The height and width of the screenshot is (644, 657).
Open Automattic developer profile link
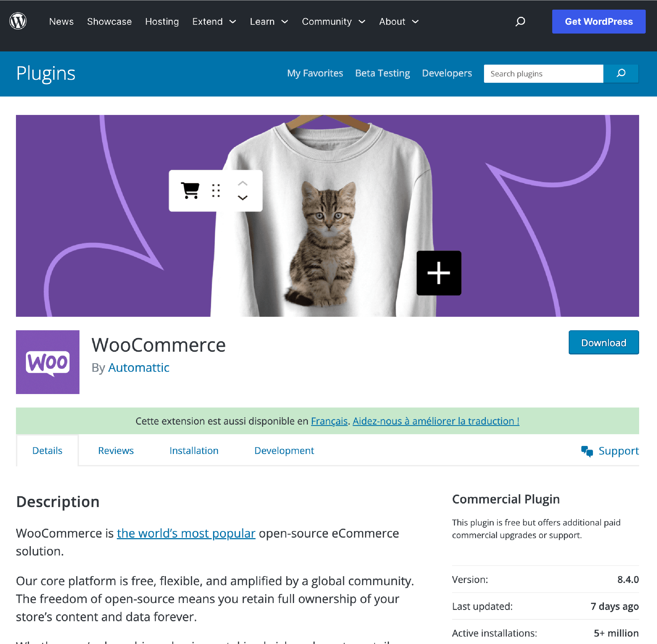point(138,367)
